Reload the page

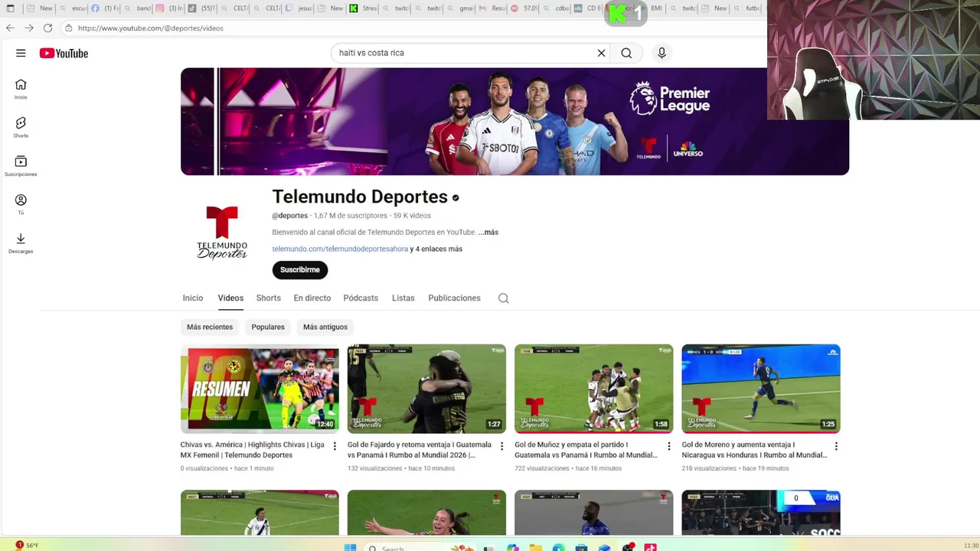(47, 28)
